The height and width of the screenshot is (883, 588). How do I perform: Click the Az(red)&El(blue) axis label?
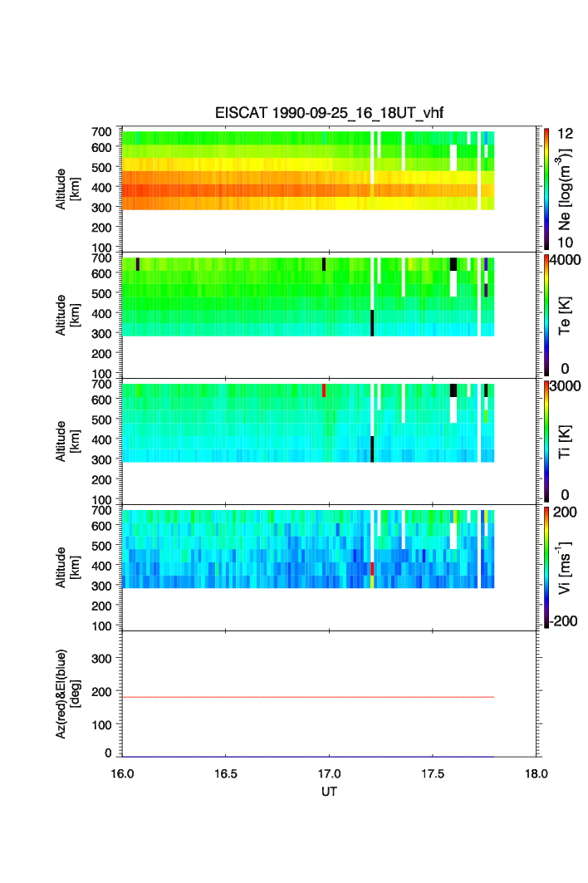[x=67, y=694]
